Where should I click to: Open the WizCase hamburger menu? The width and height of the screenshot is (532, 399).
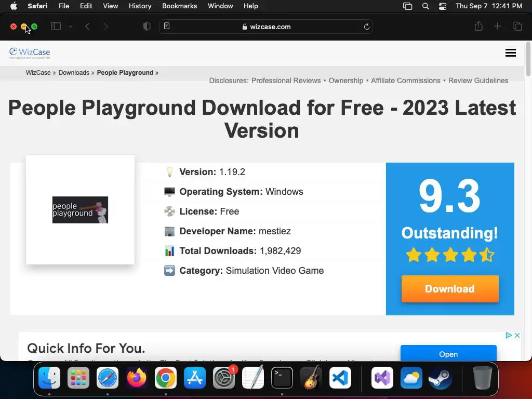click(x=510, y=52)
